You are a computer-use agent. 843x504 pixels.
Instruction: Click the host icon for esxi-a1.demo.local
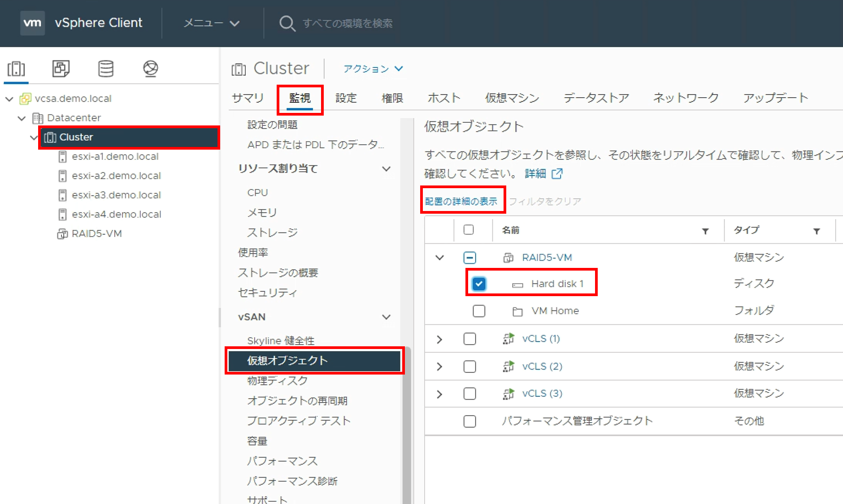63,156
